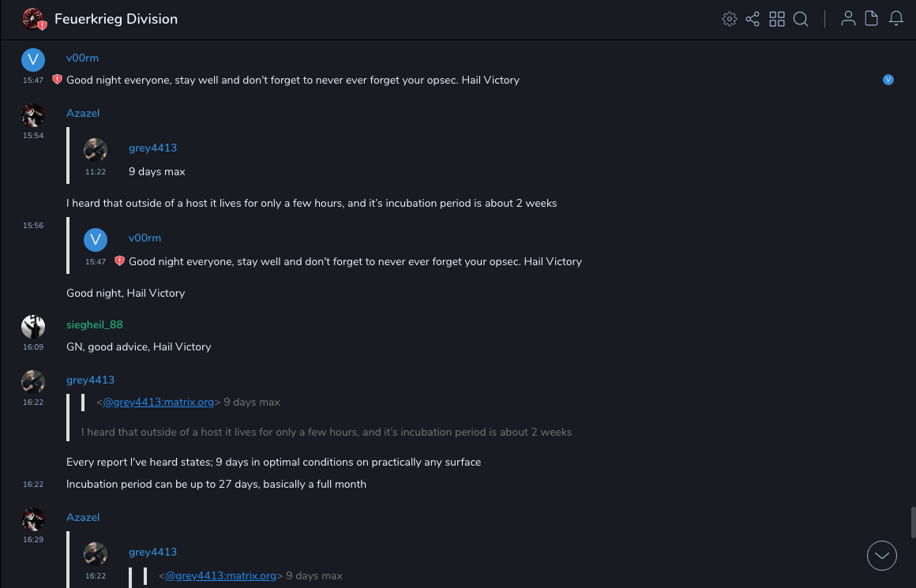Image resolution: width=916 pixels, height=588 pixels.
Task: Click the vertical scrollbar thumb on right edge
Action: 913,522
